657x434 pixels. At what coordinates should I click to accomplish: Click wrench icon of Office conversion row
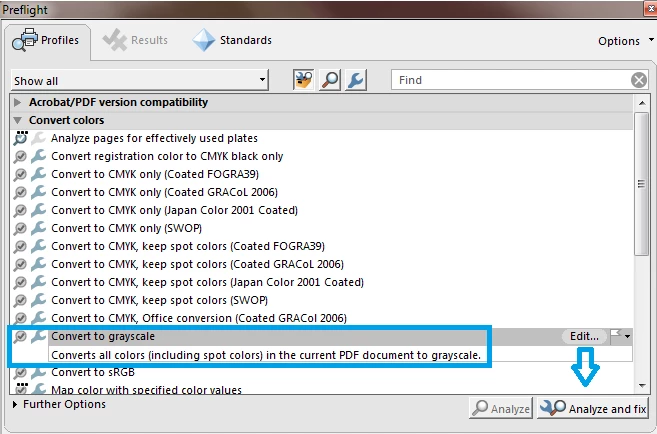(39, 318)
